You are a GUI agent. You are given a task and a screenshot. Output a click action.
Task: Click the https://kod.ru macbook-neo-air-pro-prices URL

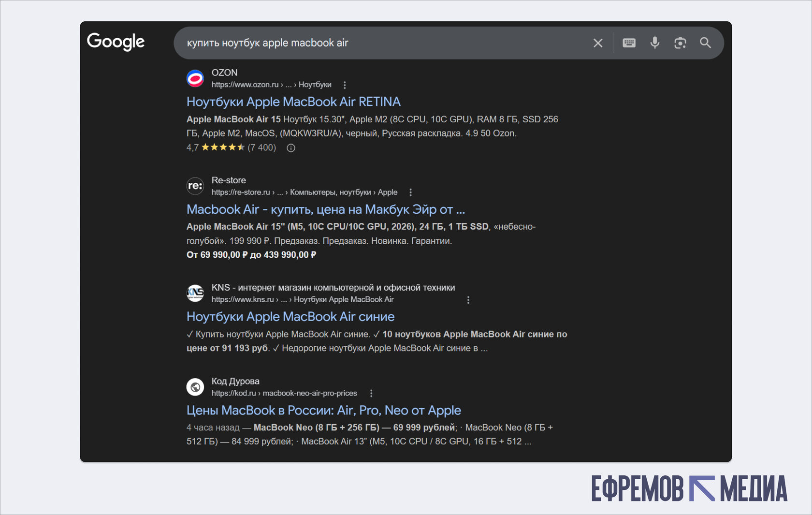tap(284, 393)
